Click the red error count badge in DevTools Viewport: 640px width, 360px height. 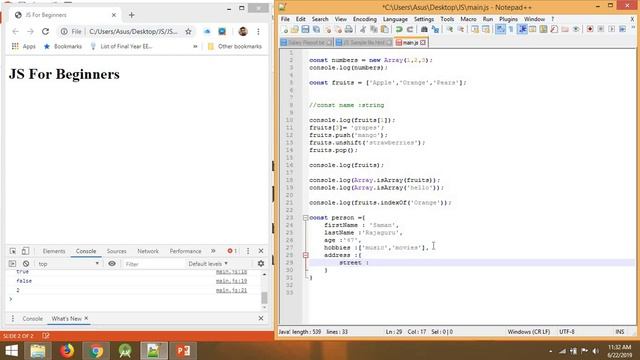click(232, 251)
